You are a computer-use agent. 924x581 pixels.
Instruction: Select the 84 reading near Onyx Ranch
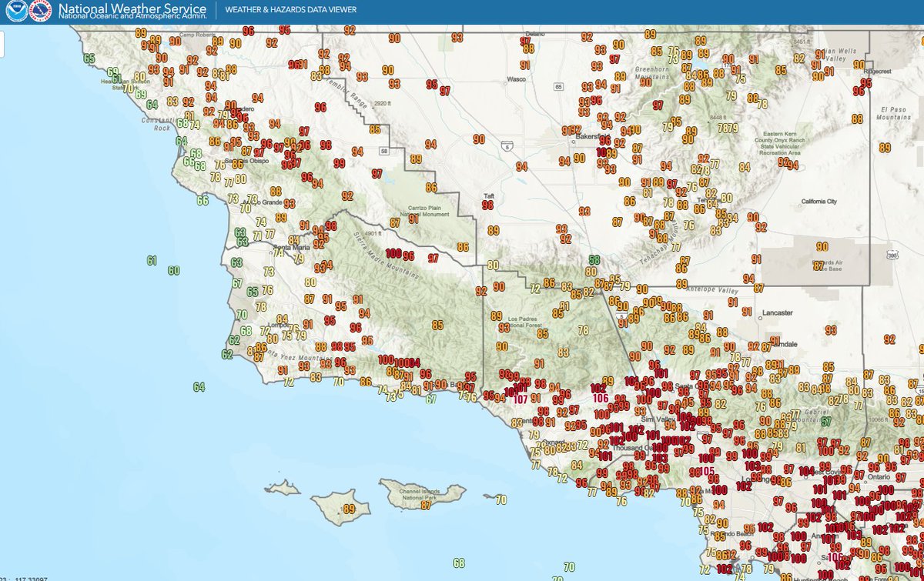pyautogui.click(x=744, y=167)
